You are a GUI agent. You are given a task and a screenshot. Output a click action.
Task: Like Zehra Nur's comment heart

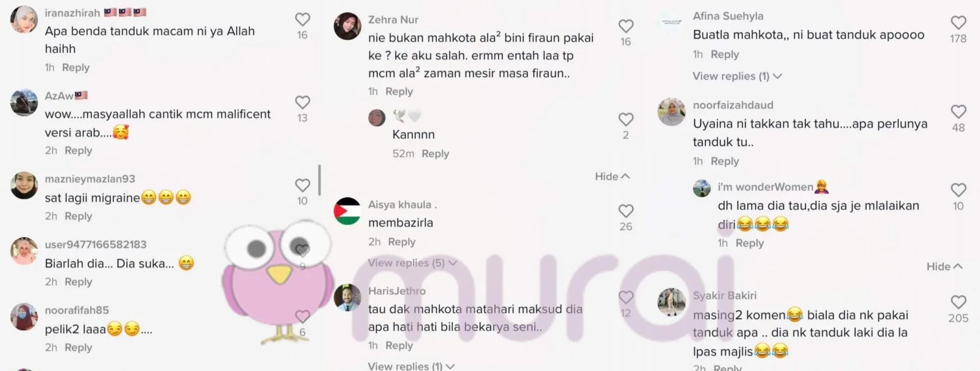626,26
